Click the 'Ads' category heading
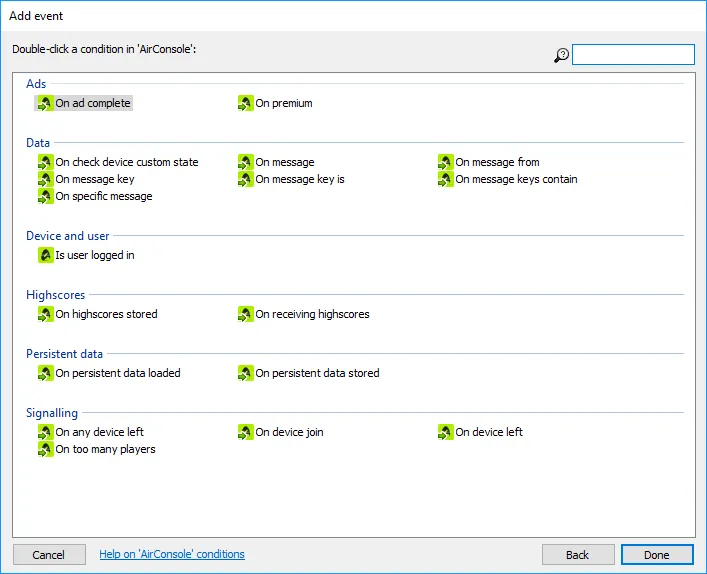Viewport: 707px width, 574px height. click(x=36, y=84)
